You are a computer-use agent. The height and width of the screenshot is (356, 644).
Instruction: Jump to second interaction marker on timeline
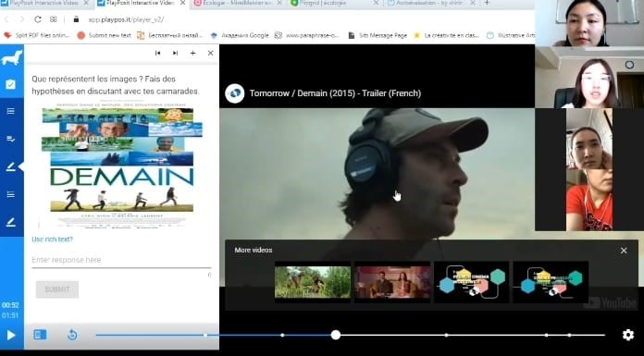tap(282, 335)
